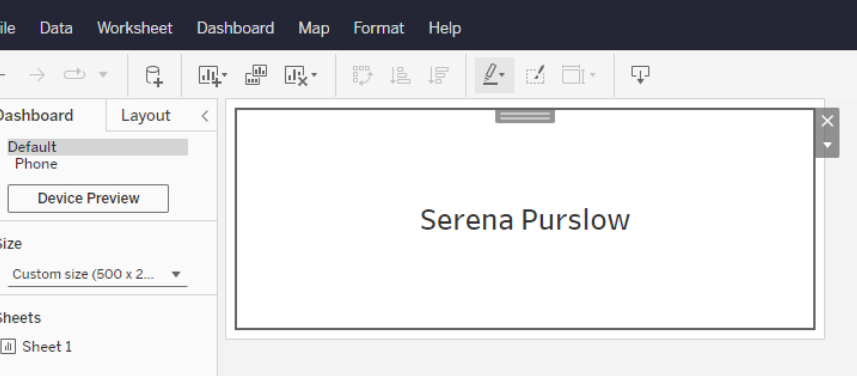857x376 pixels.
Task: Collapse the side pane with chevron
Action: [205, 116]
